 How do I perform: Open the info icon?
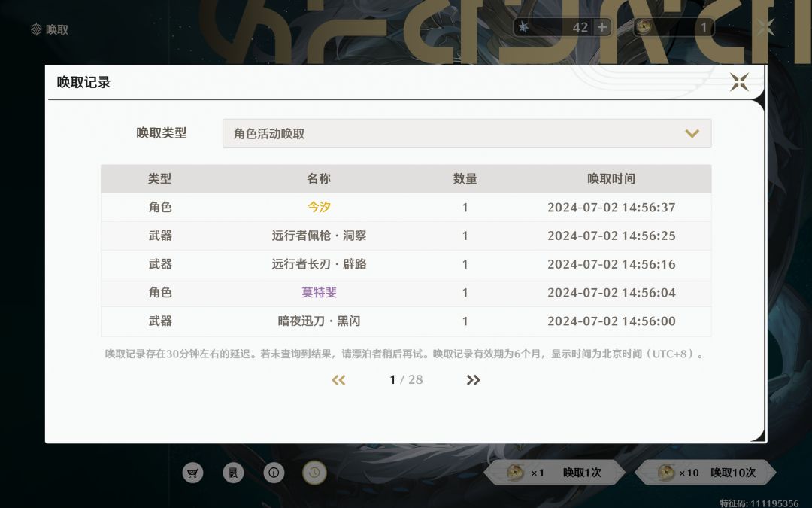[x=274, y=473]
